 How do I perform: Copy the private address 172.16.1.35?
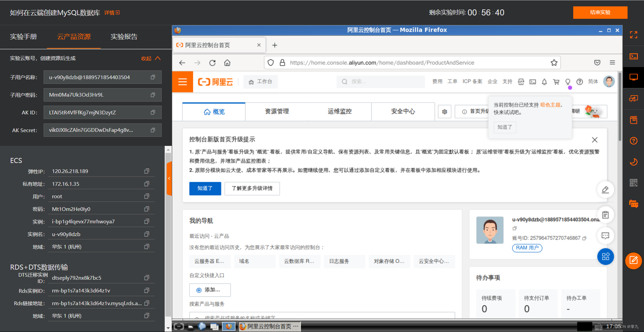147,184
